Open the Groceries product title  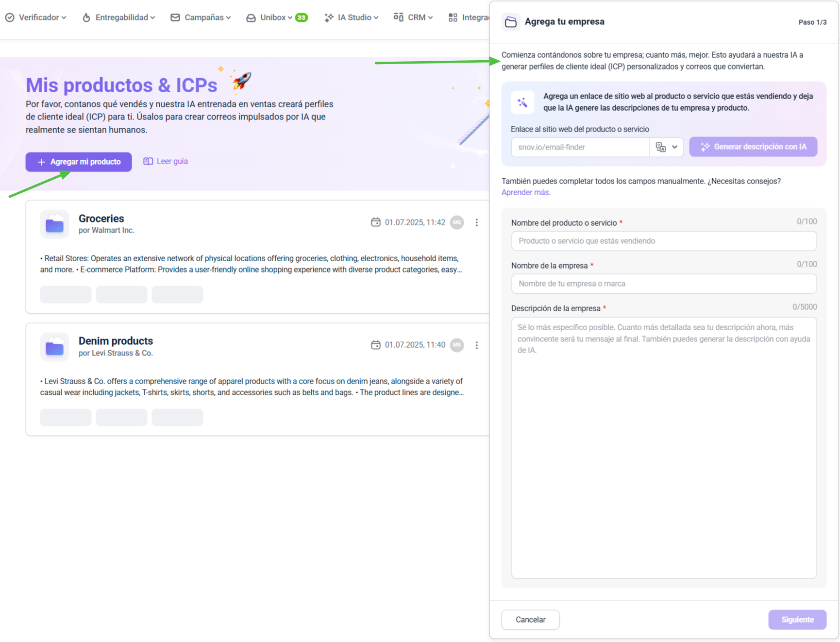tap(101, 219)
